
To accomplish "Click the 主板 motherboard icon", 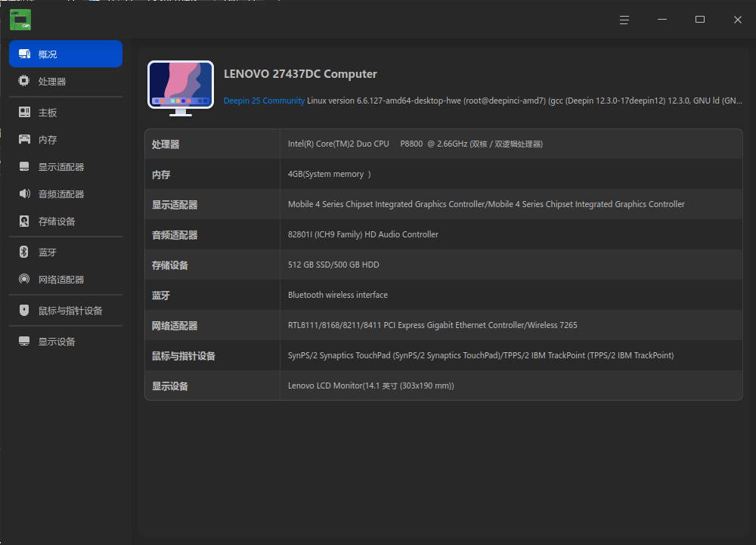I will [x=24, y=113].
